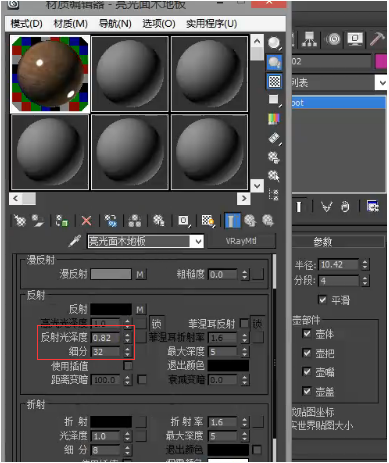Click the Select by Material icon
This screenshot has height=463, width=389.
click(x=274, y=176)
